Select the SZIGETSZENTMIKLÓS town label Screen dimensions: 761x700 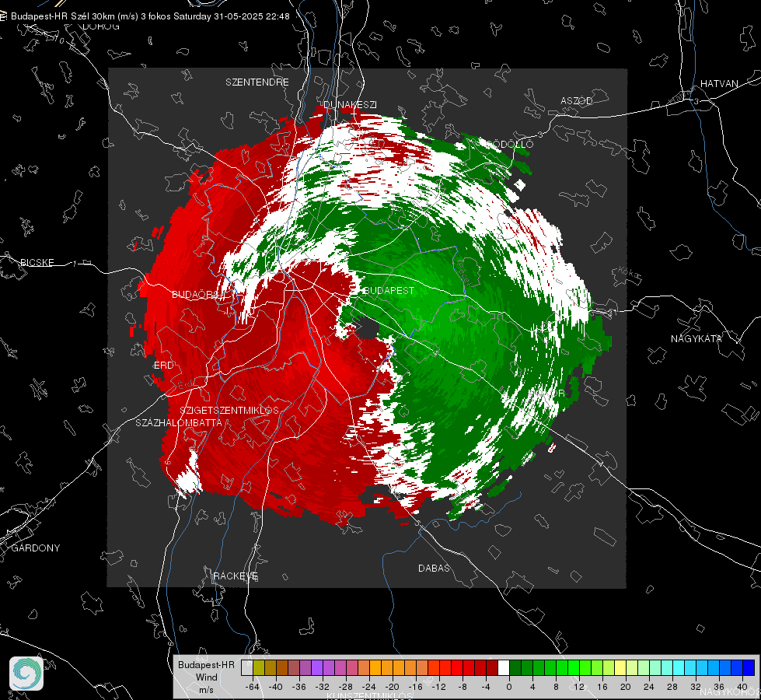point(229,410)
